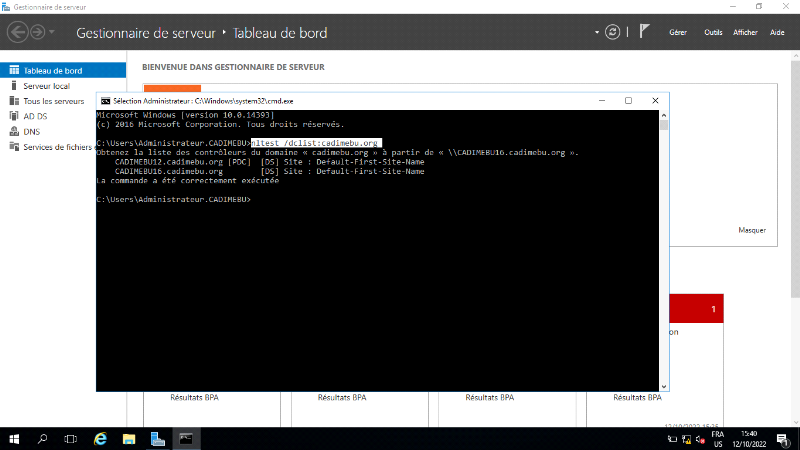Switch to Server Manager taskbar icon
Viewport: 800px width, 450px height.
click(x=158, y=439)
